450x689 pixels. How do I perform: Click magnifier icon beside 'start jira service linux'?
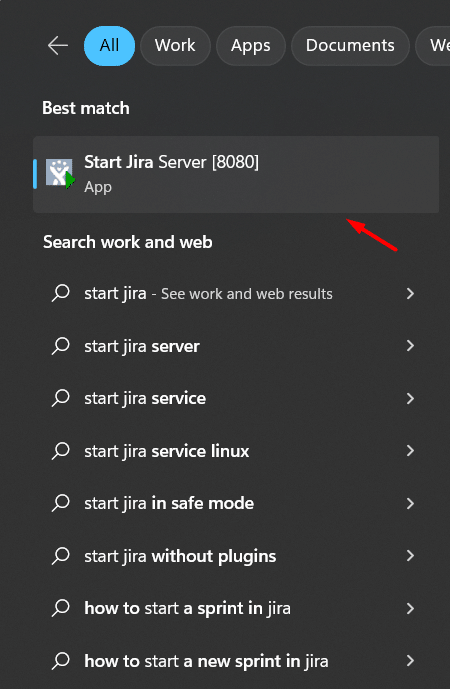pyautogui.click(x=61, y=451)
